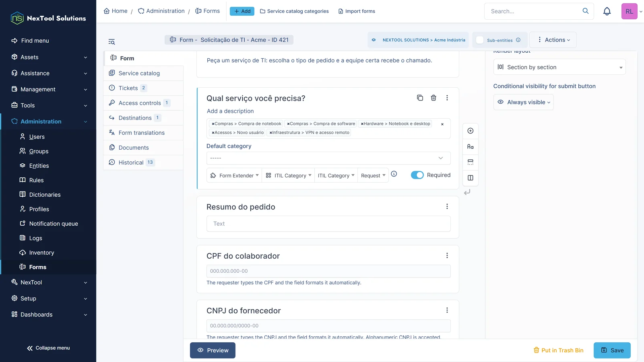Open options menu for 'Qual serviço você precisa?'

(447, 98)
